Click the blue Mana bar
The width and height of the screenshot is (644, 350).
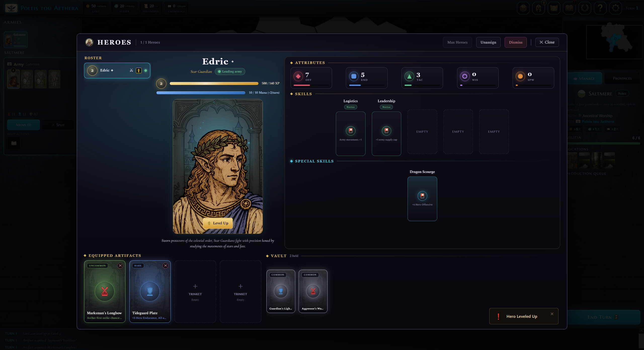(x=201, y=93)
